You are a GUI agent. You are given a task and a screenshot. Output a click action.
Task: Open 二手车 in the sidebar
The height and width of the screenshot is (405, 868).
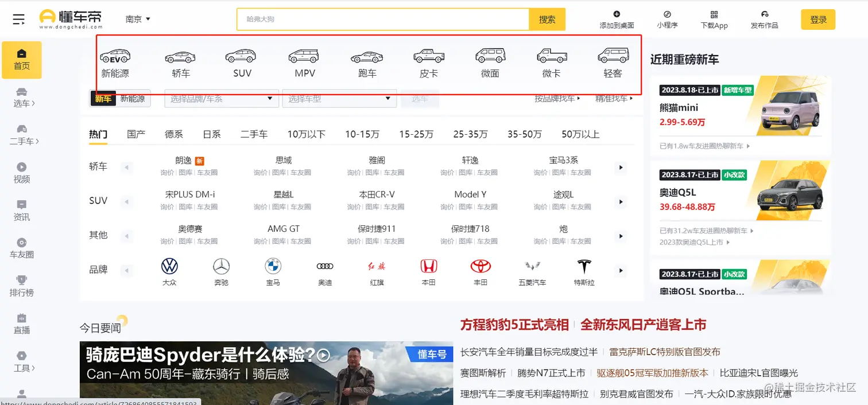point(22,135)
